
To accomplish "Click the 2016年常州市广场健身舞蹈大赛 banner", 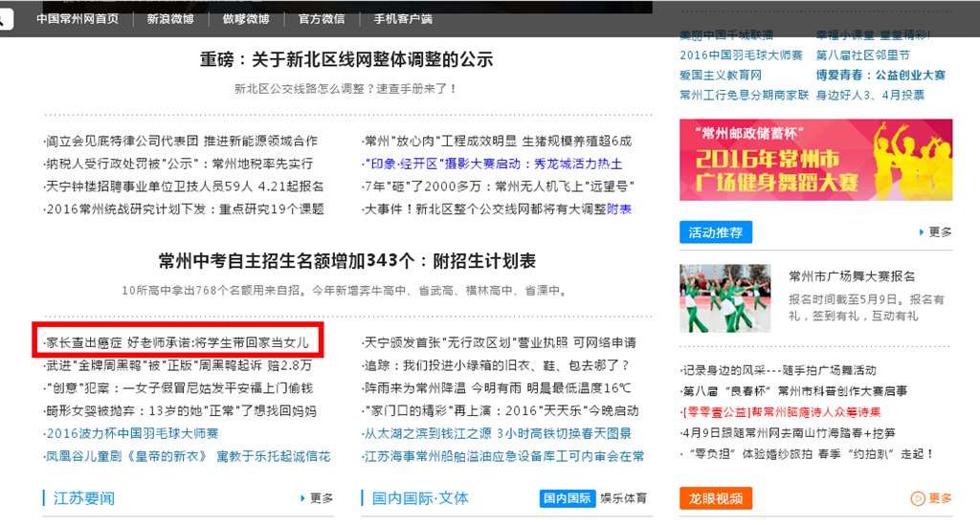I will point(816,160).
